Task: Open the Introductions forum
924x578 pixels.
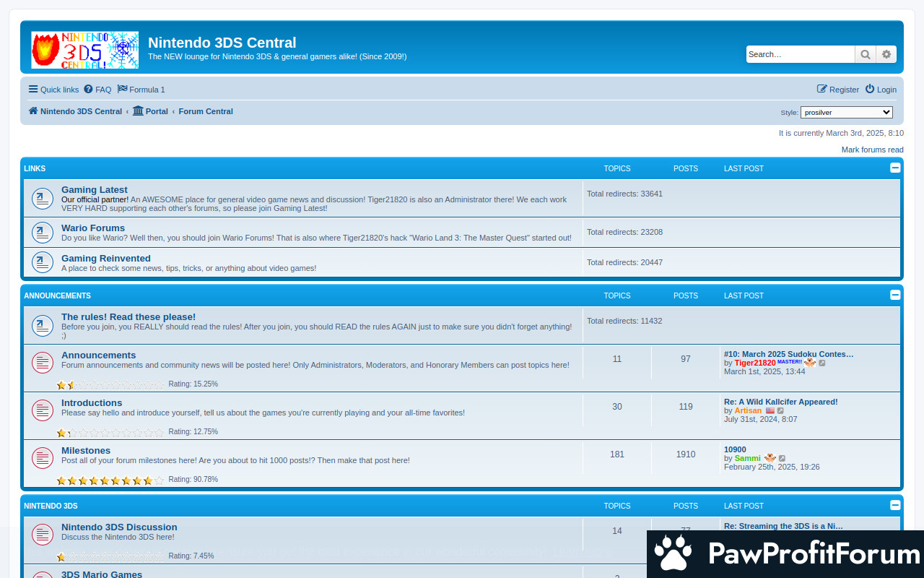Action: pyautogui.click(x=92, y=403)
